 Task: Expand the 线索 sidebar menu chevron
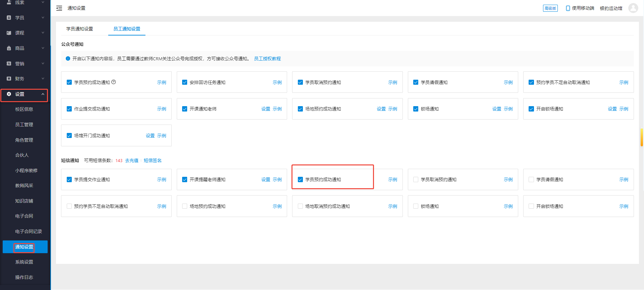43,2
